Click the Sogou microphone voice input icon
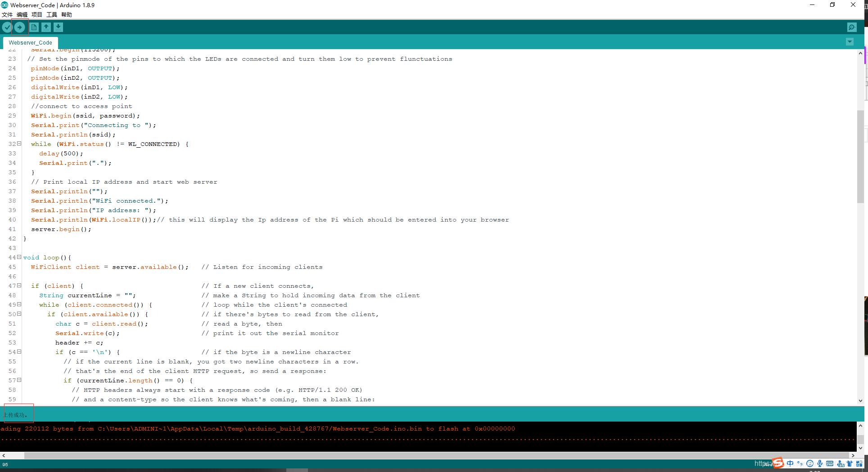868x472 pixels. 820,463
